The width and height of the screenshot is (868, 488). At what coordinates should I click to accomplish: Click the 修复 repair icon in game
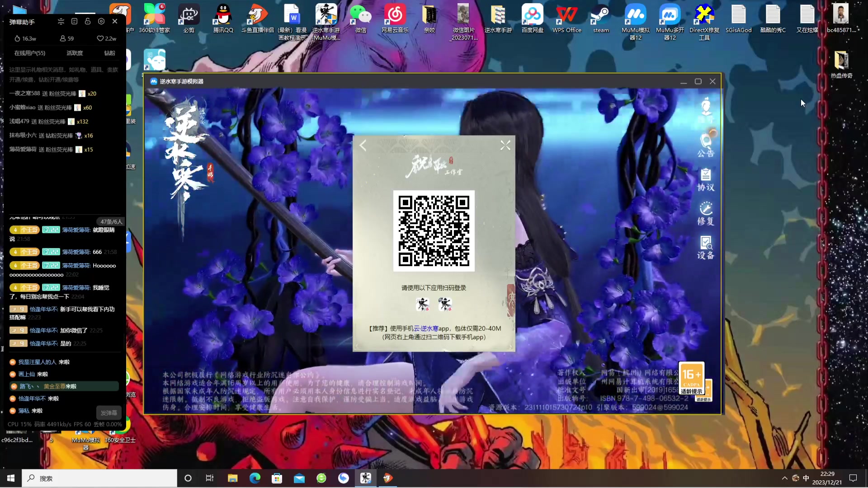[x=706, y=213]
